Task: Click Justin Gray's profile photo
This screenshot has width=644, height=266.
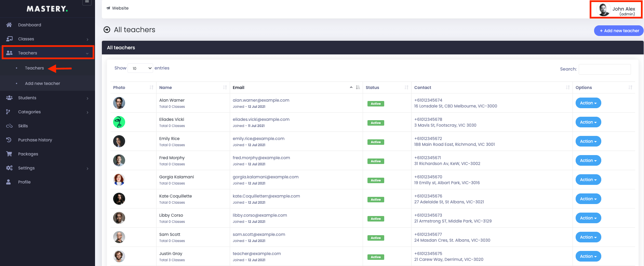Action: tap(119, 256)
